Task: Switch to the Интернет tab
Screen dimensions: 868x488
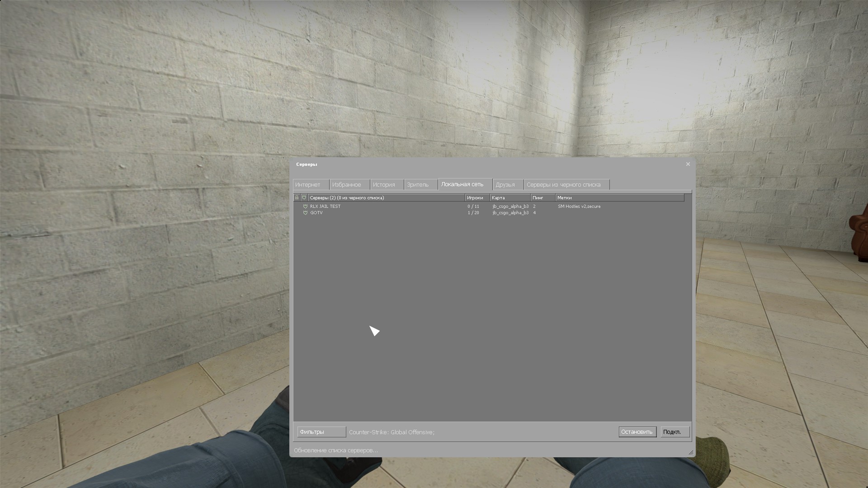Action: (x=311, y=184)
